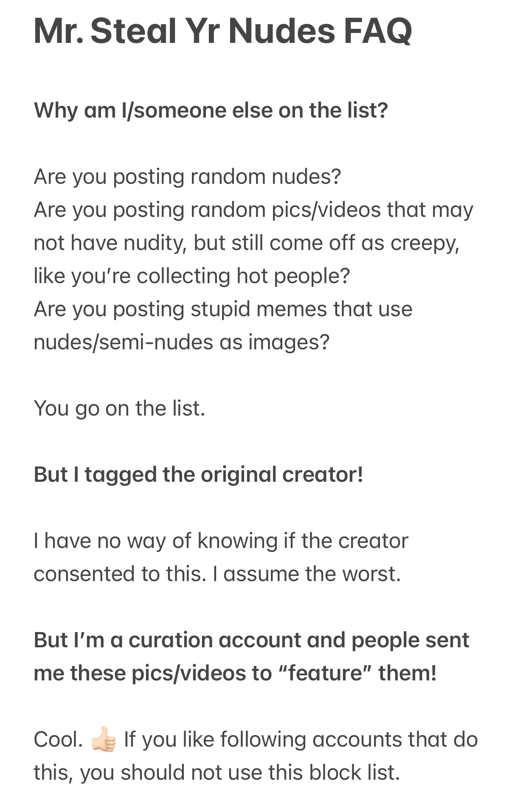The width and height of the screenshot is (512, 812).
Task: Click the word "creepy," in the paragraph
Action: (425, 243)
